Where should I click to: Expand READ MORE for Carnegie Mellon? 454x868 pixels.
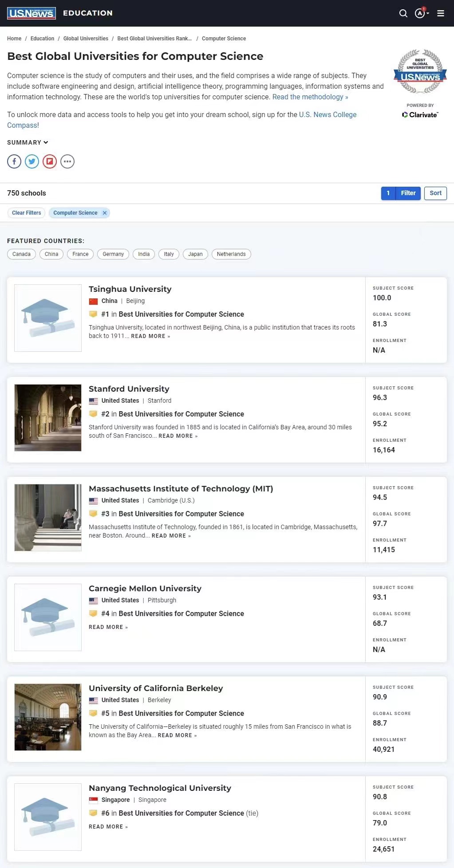108,627
